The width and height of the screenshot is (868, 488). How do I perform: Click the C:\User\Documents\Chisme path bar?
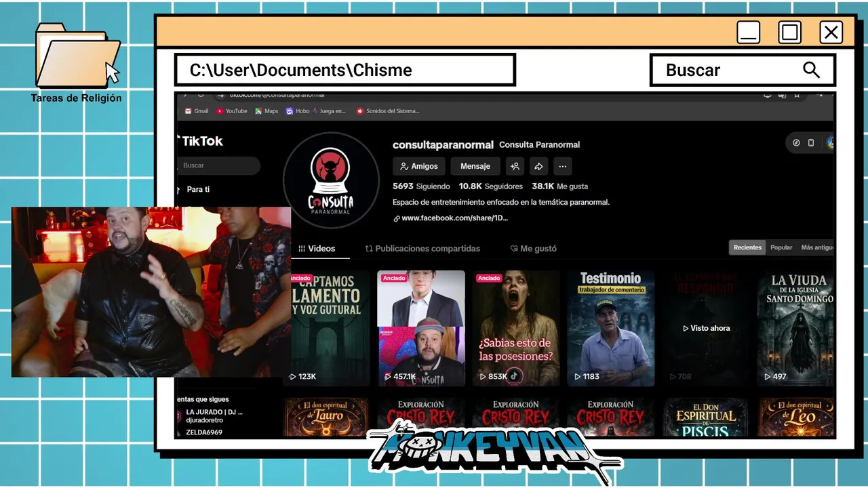point(345,70)
